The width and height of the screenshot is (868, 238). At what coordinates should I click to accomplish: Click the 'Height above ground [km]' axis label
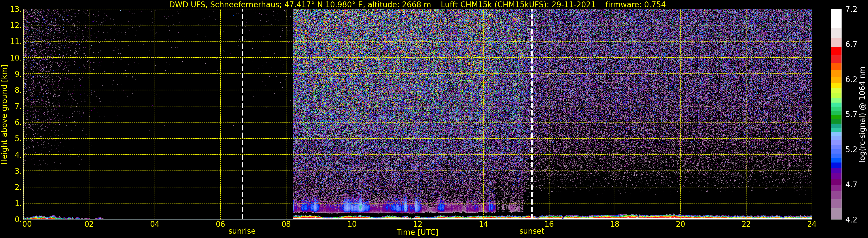[4, 114]
